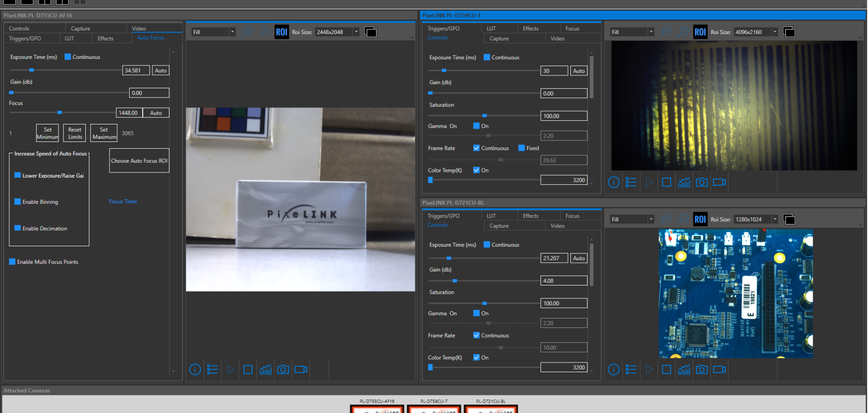Toggle Enable Binning checkbox
Image resolution: width=868 pixels, height=413 pixels.
tap(18, 201)
